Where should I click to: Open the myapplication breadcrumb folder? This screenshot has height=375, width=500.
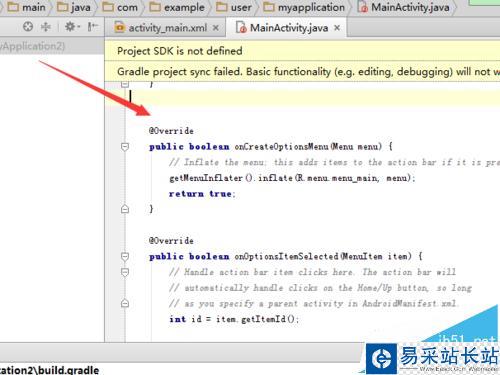pyautogui.click(x=304, y=7)
